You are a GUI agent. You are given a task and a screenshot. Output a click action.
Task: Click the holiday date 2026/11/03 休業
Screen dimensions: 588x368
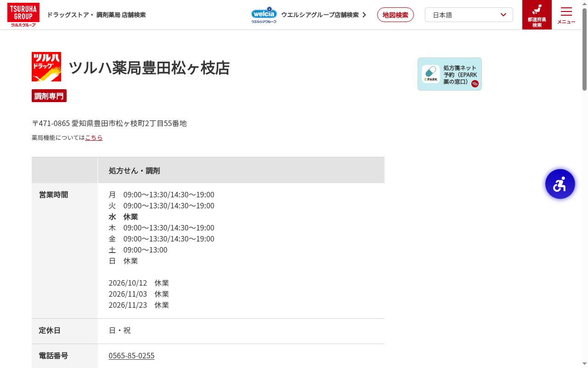point(139,294)
